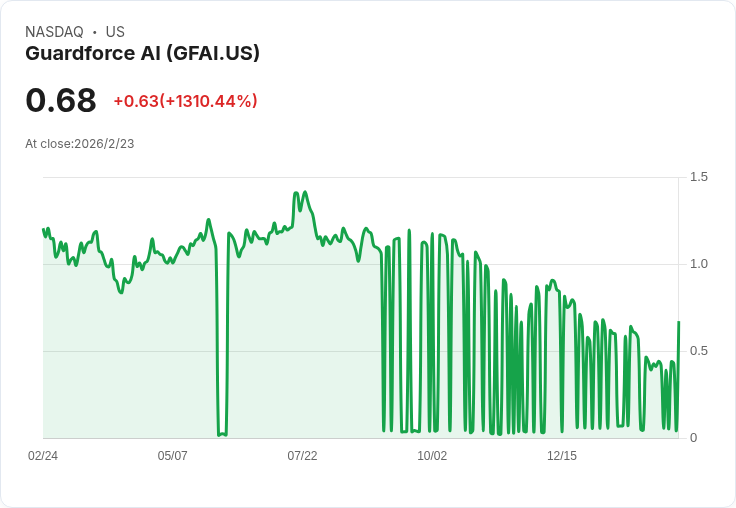736x508 pixels.
Task: Click the separator dot between NASDAQ and US
Action: [95, 32]
